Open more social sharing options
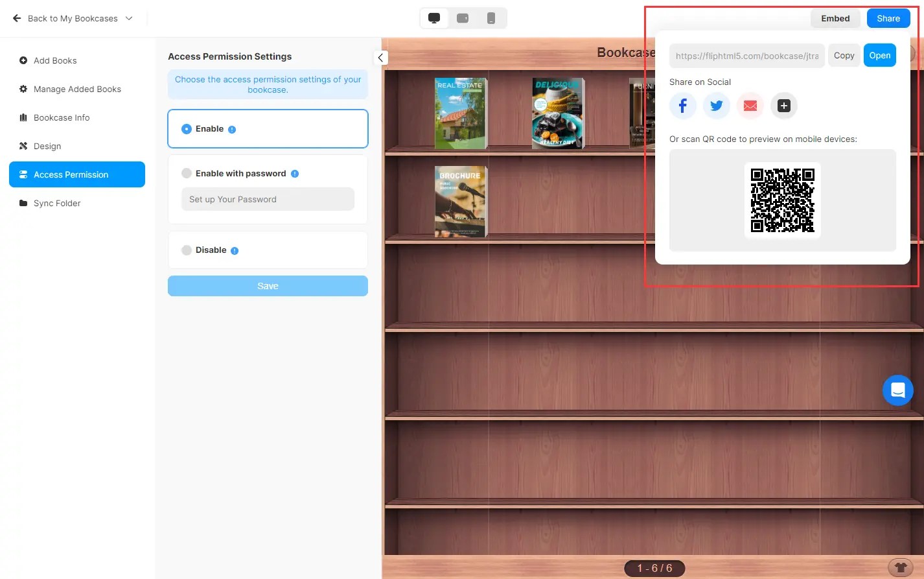Screen dimensions: 924x579 [783, 105]
